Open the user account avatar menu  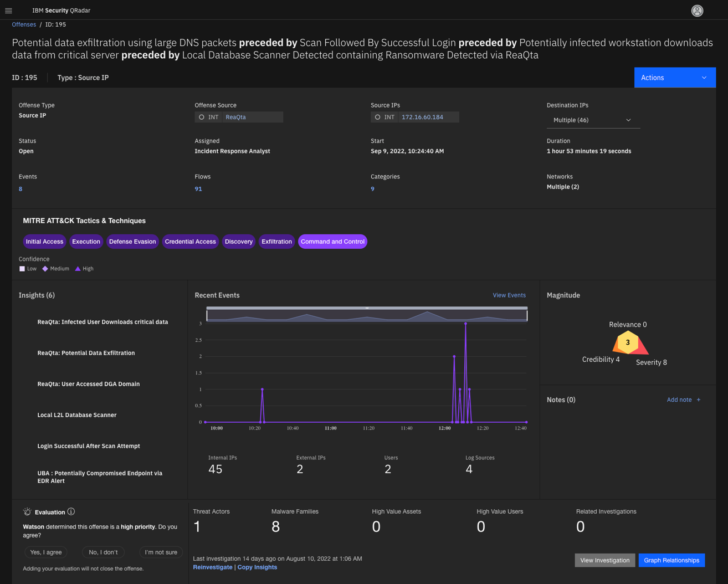pos(697,10)
